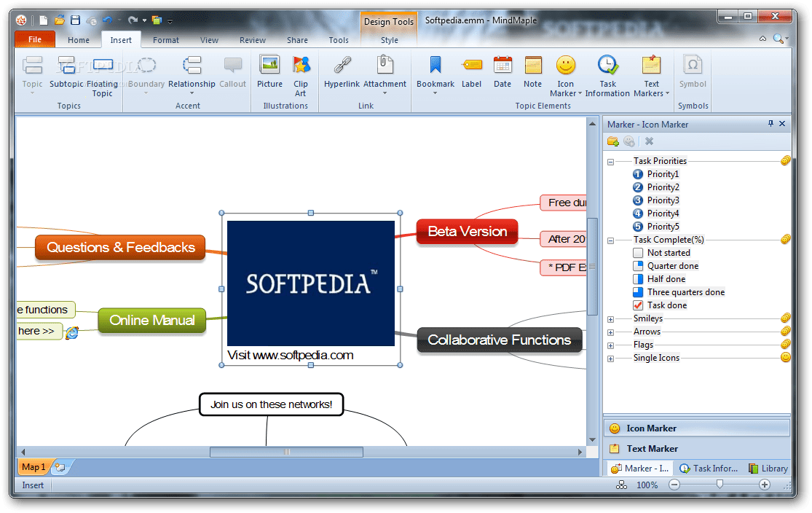This screenshot has height=513, width=812.
Task: Add a new map sheet tab
Action: pos(60,467)
